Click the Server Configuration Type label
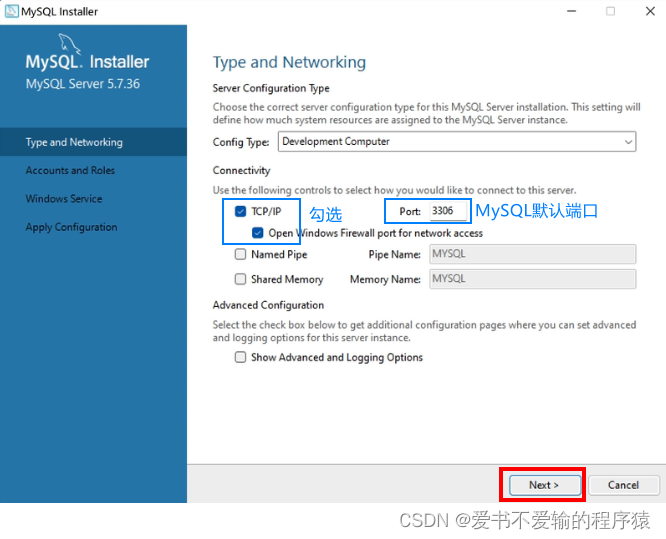The width and height of the screenshot is (666, 539). (271, 88)
